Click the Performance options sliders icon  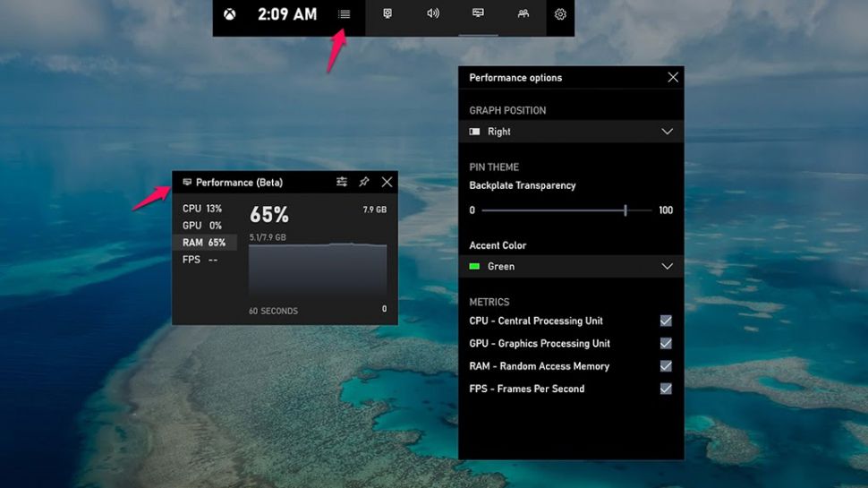342,182
